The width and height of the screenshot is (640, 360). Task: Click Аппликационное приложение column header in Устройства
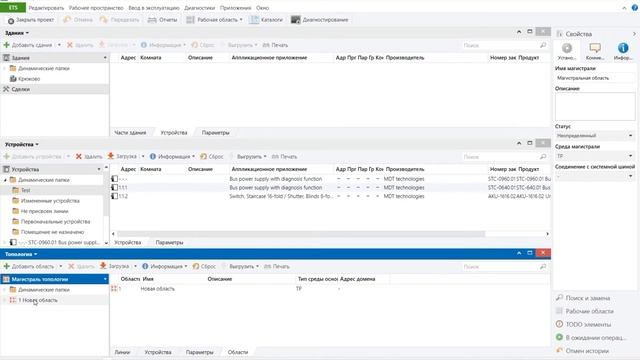269,169
